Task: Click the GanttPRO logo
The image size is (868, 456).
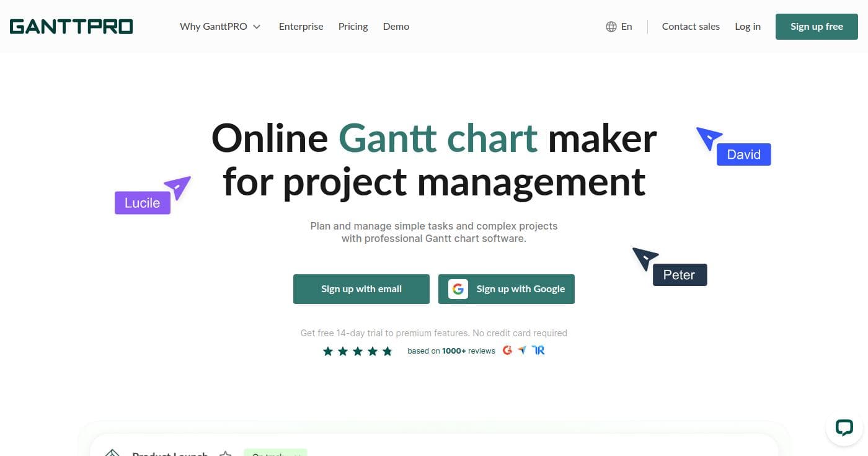Action: [71, 26]
